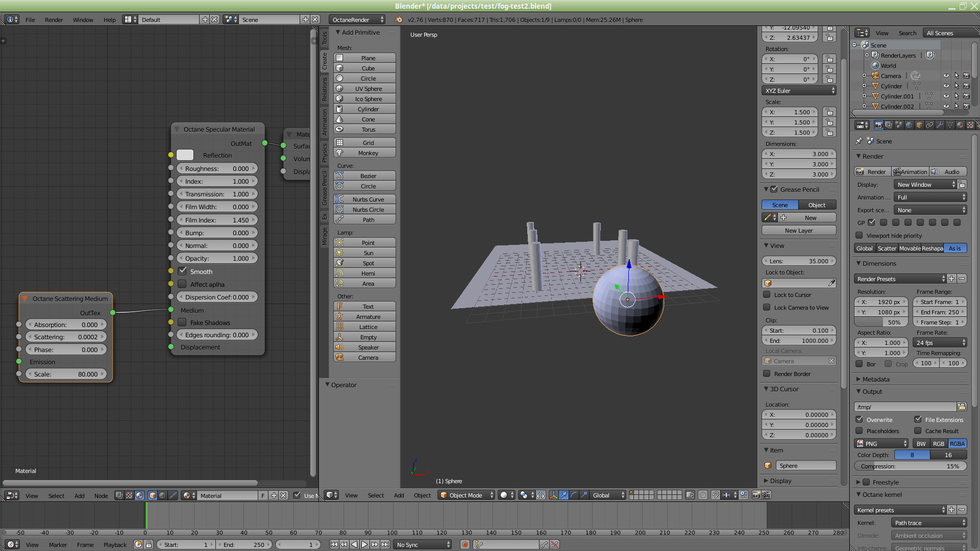Screen dimensions: 980x551
Task: Enable the Fake Shadows checkbox
Action: [182, 322]
